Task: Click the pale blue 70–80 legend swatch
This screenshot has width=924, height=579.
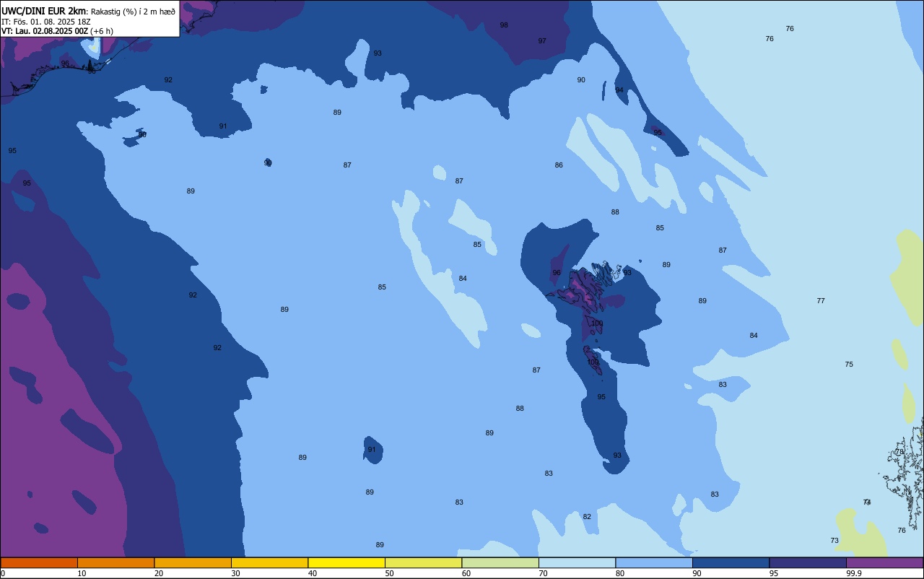Action: 577,562
